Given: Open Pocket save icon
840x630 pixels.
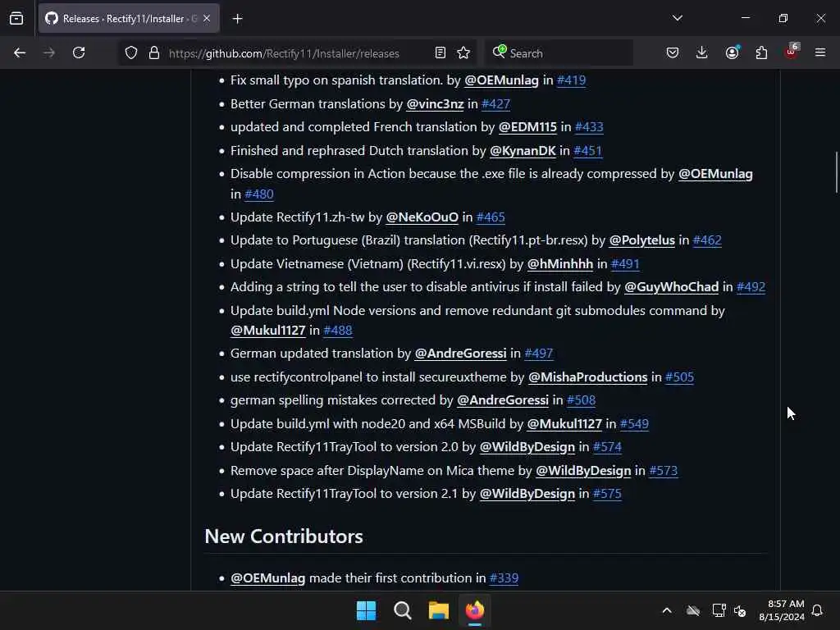Looking at the screenshot, I should [x=673, y=53].
